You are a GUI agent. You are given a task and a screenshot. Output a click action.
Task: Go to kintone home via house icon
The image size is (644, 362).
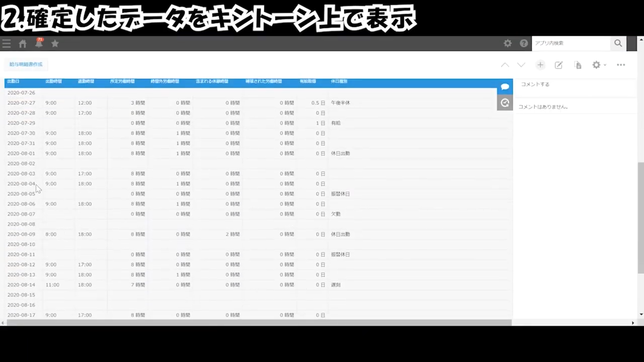pos(23,44)
